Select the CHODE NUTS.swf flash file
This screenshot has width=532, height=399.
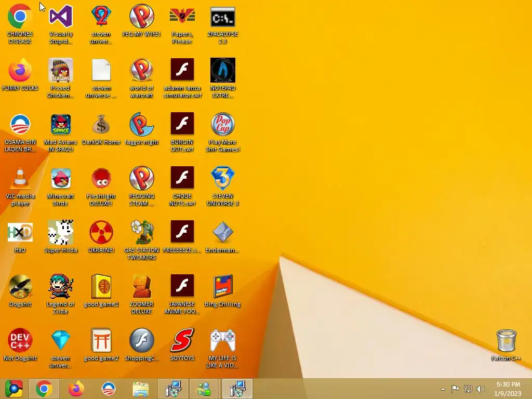coord(182,187)
